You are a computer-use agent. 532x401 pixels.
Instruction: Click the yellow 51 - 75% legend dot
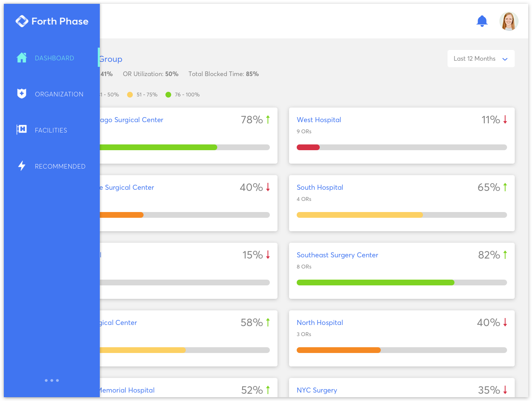point(130,94)
